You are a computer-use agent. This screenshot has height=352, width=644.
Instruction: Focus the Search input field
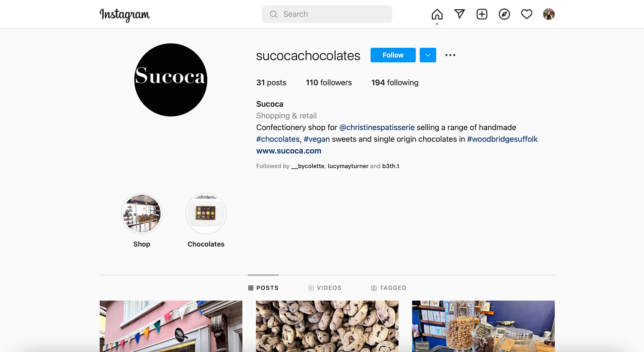327,14
